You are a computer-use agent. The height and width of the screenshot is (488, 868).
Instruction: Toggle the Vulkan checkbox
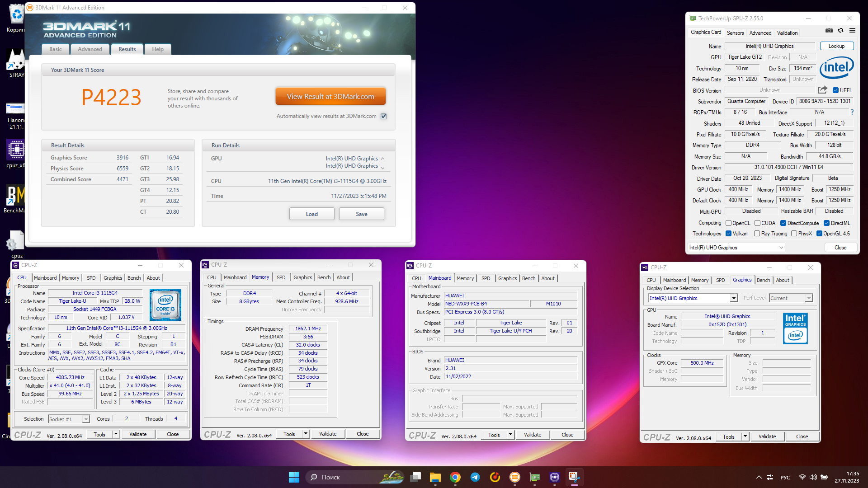pos(728,234)
